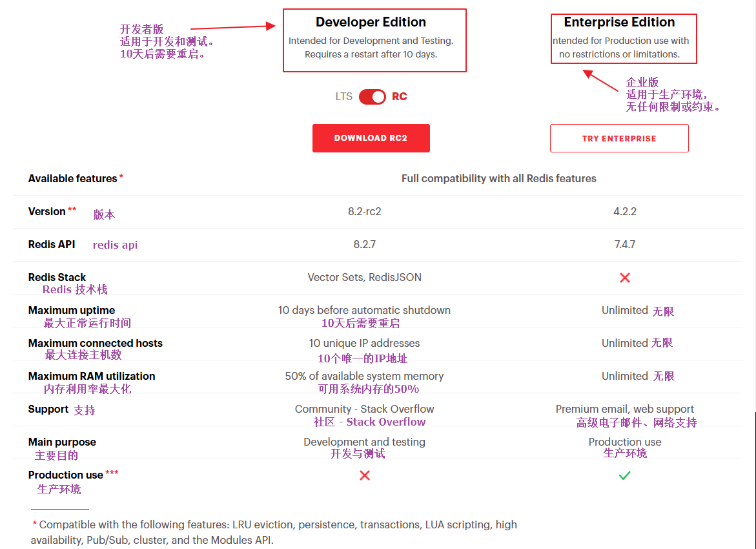Select the LTS label beside the switch
756x549 pixels.
coord(343,96)
